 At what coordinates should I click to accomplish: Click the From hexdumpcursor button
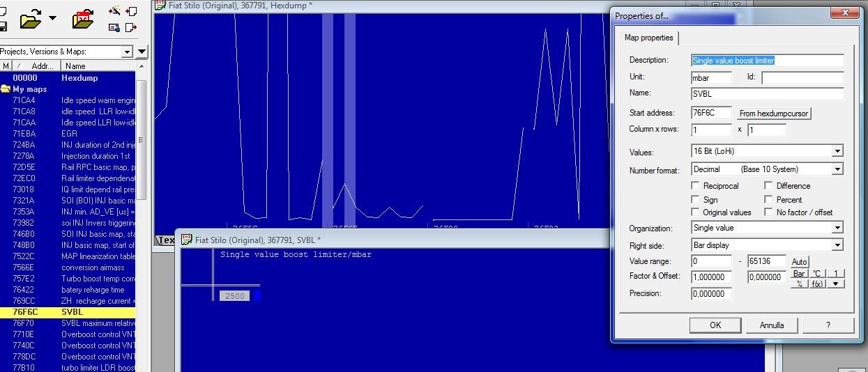click(x=774, y=113)
